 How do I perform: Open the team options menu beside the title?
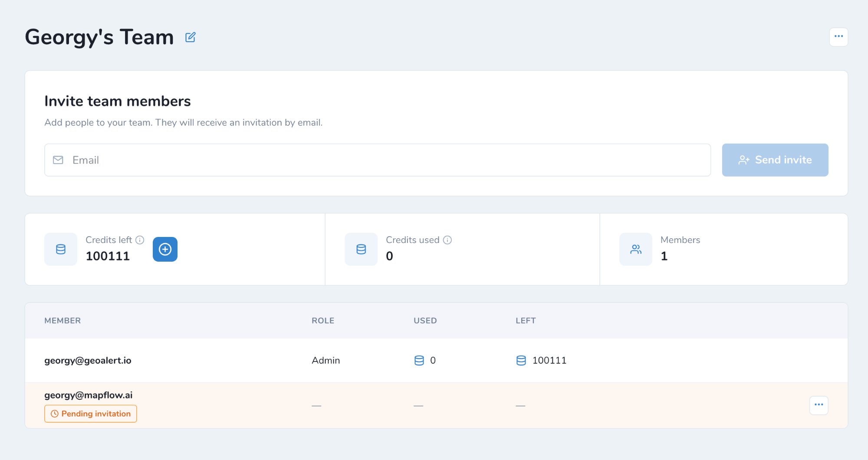click(x=838, y=37)
